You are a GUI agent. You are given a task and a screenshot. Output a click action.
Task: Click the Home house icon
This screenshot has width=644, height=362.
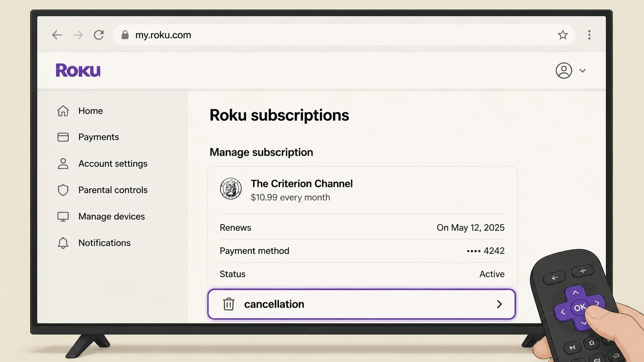coord(63,111)
